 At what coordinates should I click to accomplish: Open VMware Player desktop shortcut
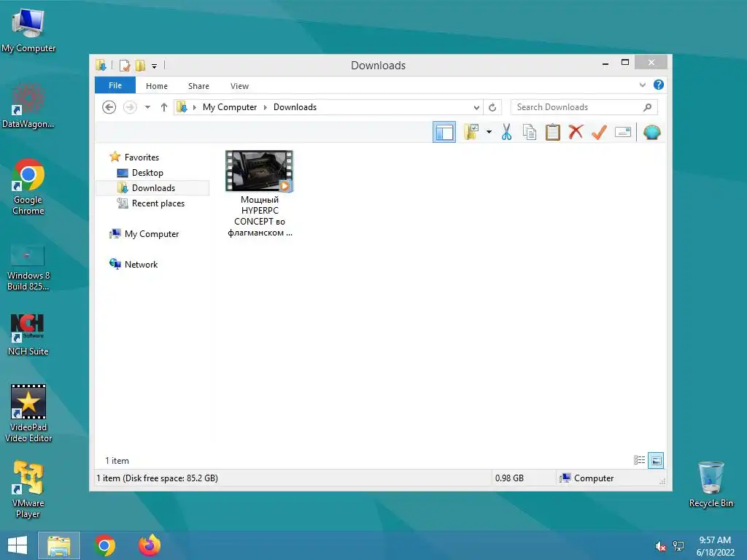pos(28,489)
